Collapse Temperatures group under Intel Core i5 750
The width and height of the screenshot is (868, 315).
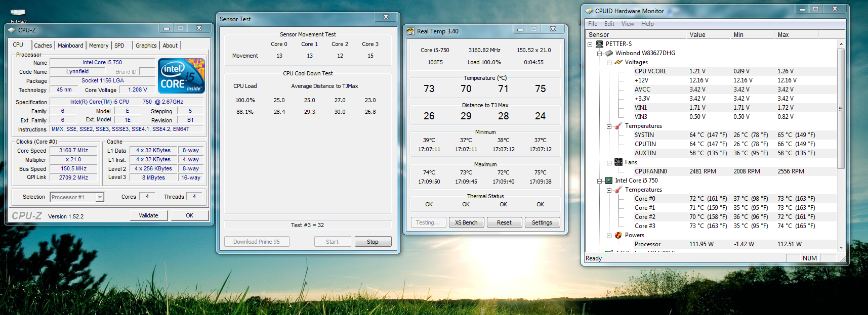(x=609, y=190)
